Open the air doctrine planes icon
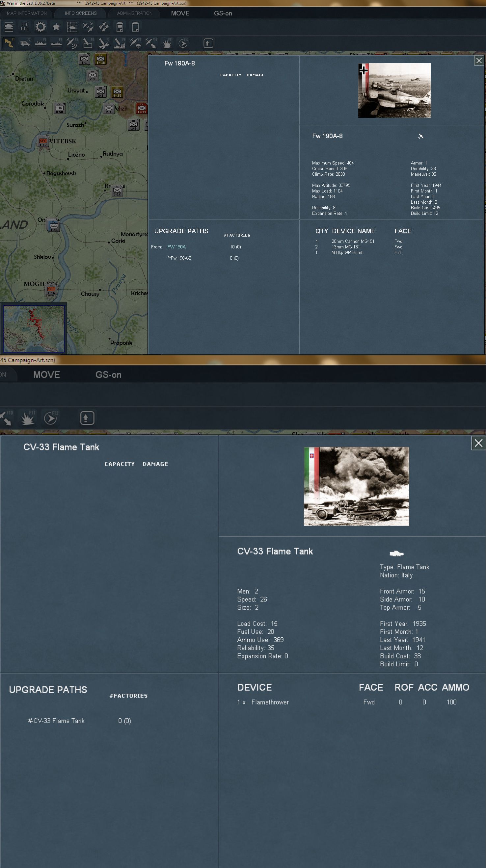 pos(88,27)
